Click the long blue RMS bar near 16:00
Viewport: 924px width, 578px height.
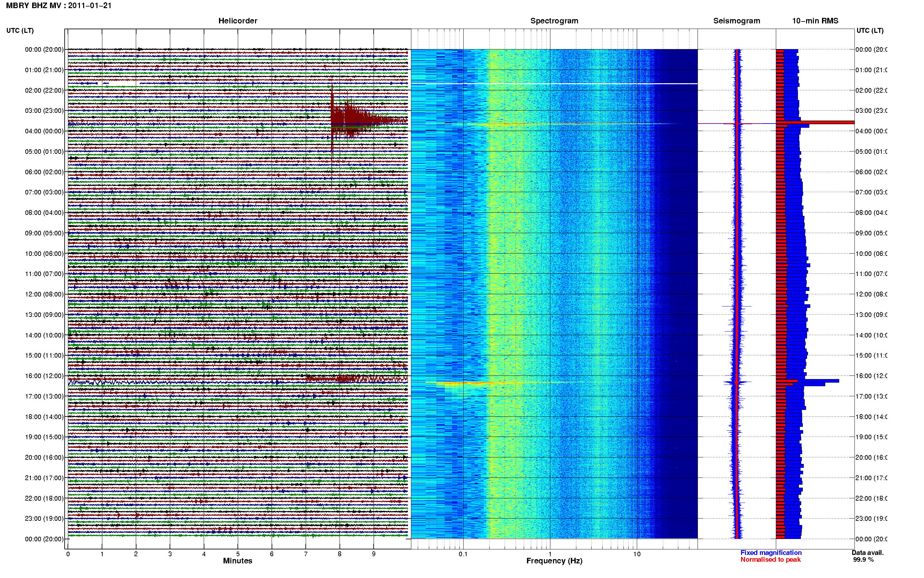pos(807,381)
